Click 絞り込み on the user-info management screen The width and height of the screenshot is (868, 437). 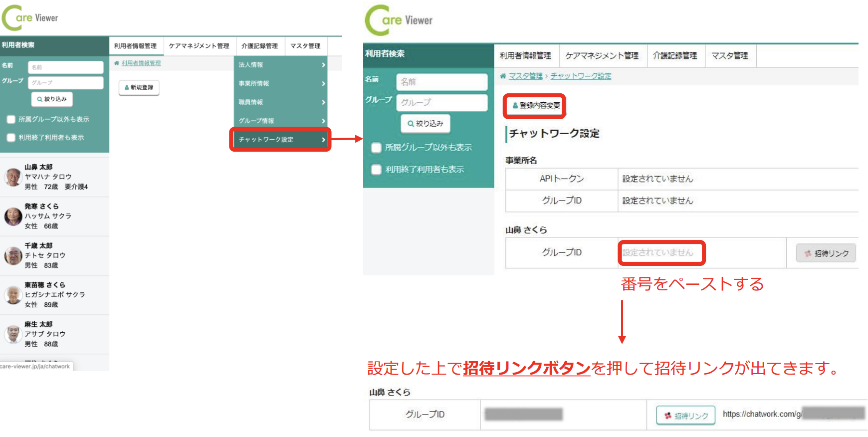tap(52, 99)
